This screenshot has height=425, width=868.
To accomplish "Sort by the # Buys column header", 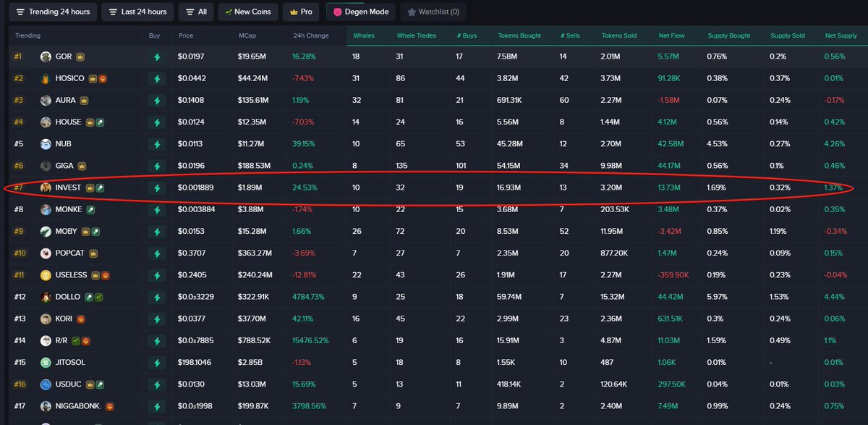I will pos(467,35).
